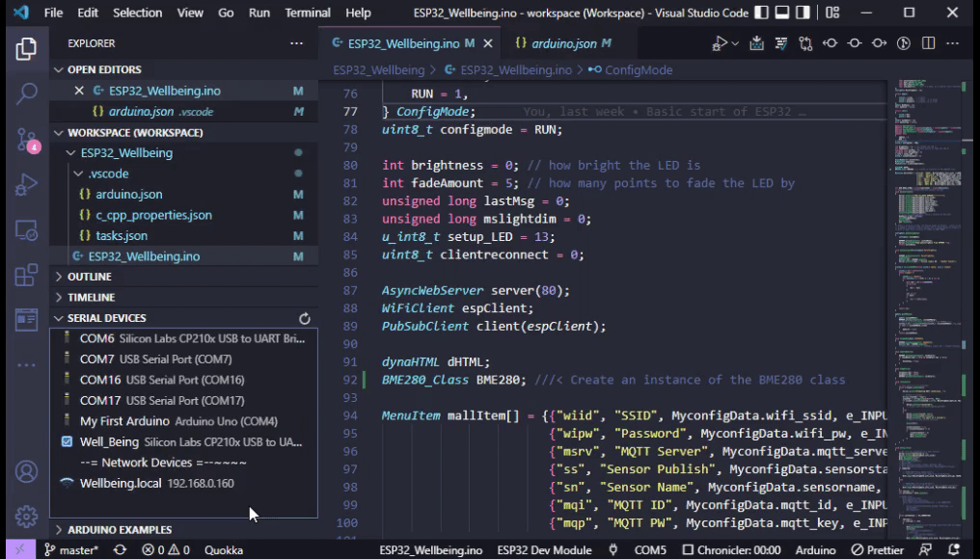This screenshot has height=559, width=980.
Task: Click the feedback icon in status bar
Action: coord(926,550)
